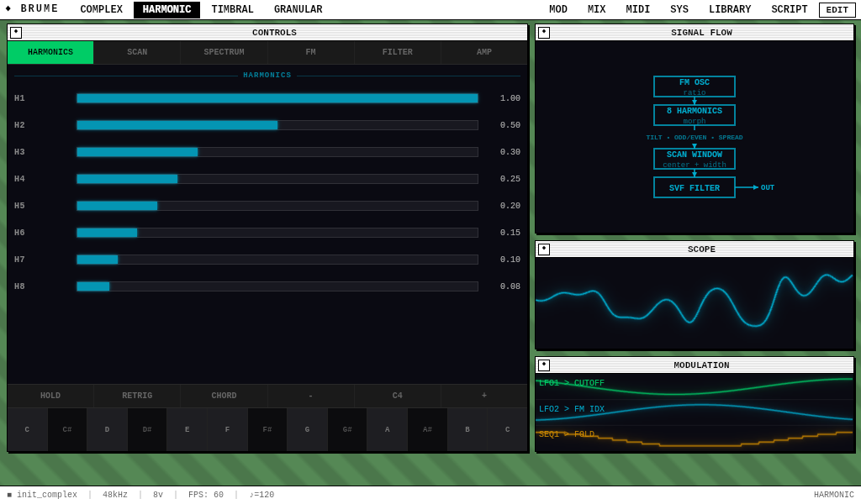This screenshot has width=861, height=504.
Task: Play the F# key on the keyboard
Action: pos(267,429)
